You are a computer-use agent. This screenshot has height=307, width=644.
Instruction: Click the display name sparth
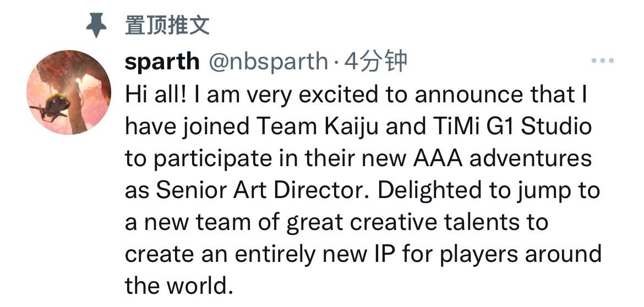click(162, 62)
